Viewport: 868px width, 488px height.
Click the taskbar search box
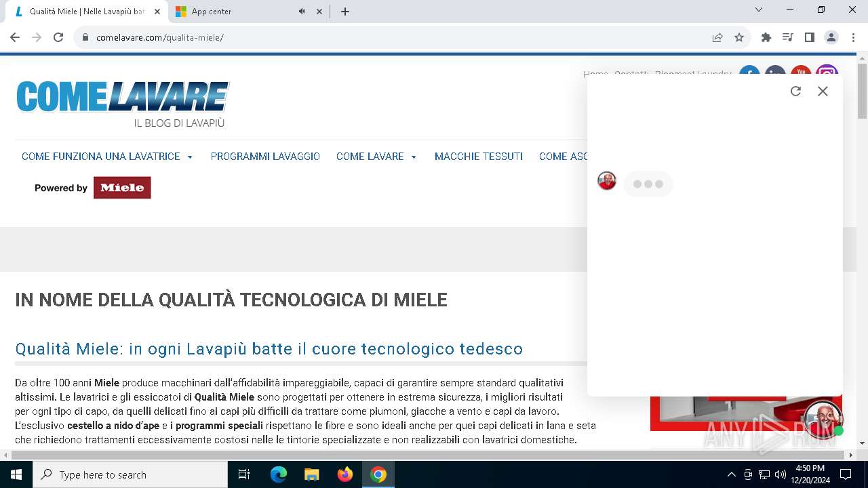pyautogui.click(x=130, y=474)
